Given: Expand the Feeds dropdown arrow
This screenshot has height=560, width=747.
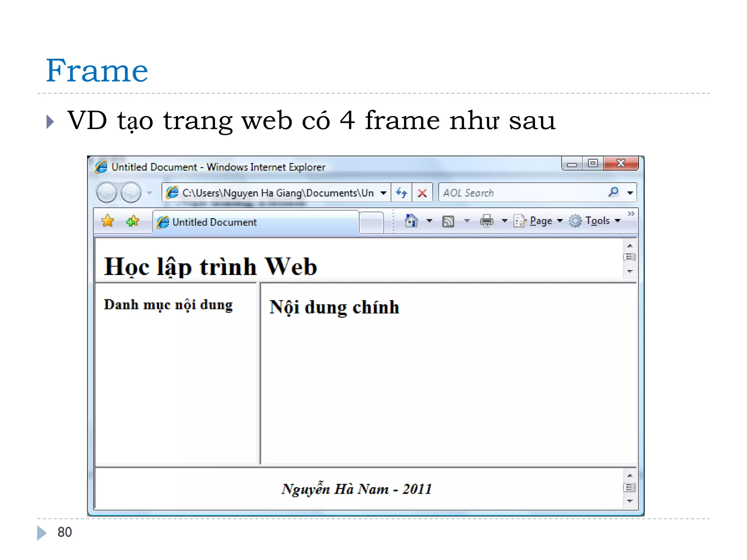Looking at the screenshot, I should (467, 221).
